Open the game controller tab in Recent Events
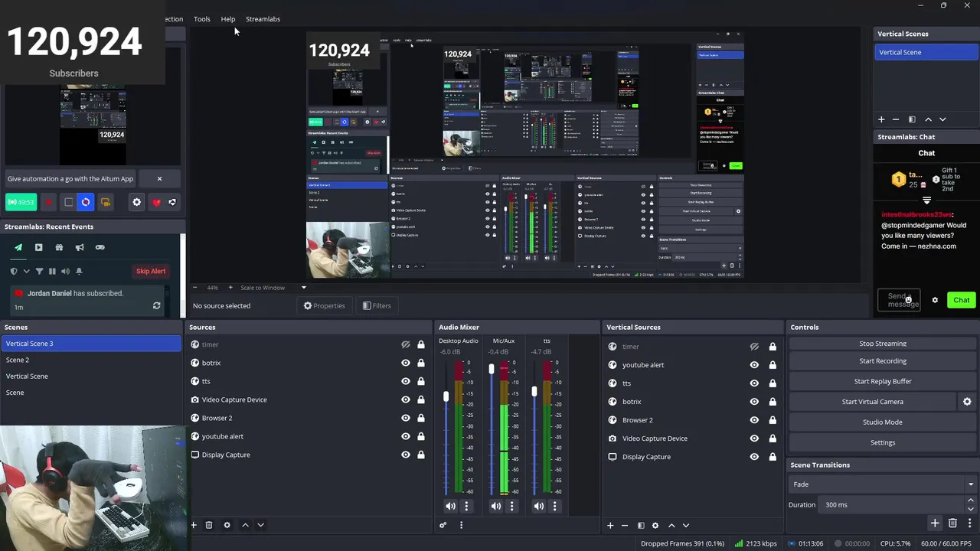Screen dimensions: 980x551 tap(100, 247)
